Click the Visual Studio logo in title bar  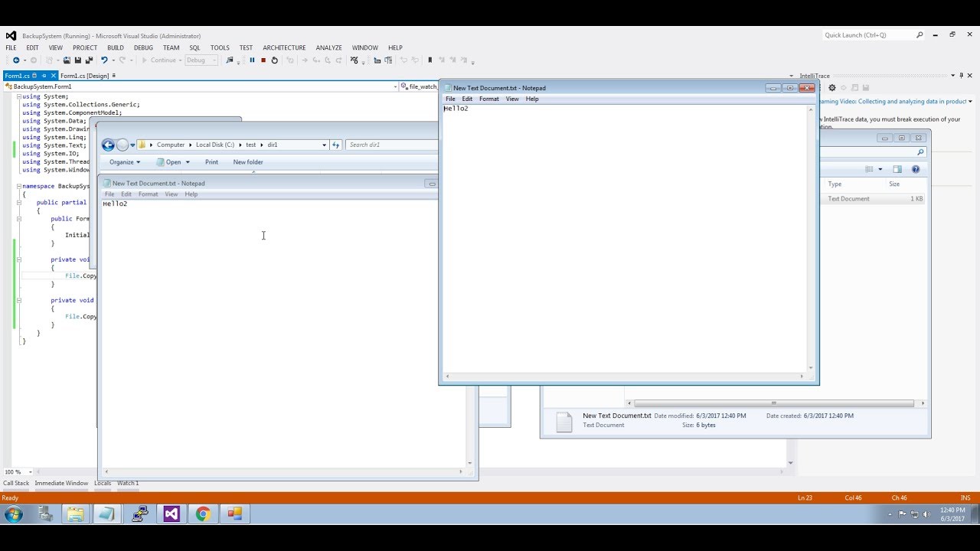pos(11,35)
